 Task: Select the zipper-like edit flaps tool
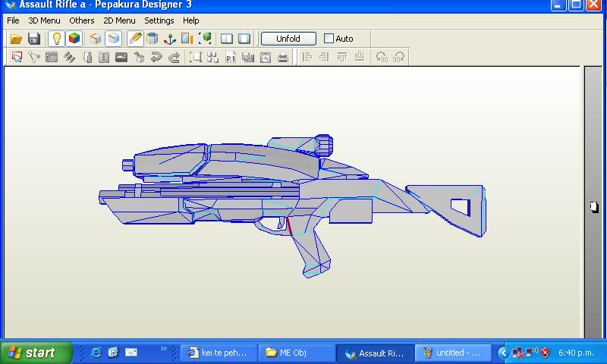click(52, 57)
